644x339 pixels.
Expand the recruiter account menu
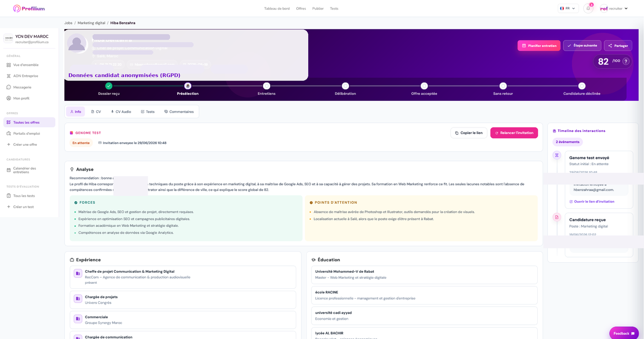coord(614,8)
